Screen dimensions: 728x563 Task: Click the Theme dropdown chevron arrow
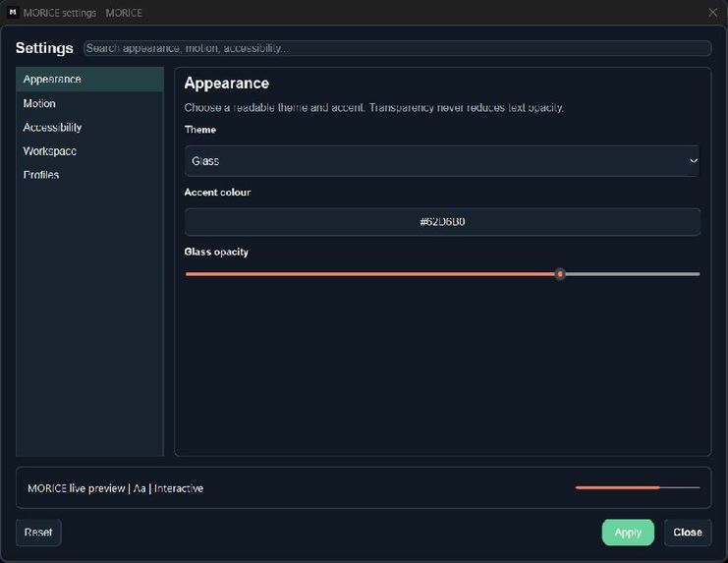pyautogui.click(x=694, y=160)
